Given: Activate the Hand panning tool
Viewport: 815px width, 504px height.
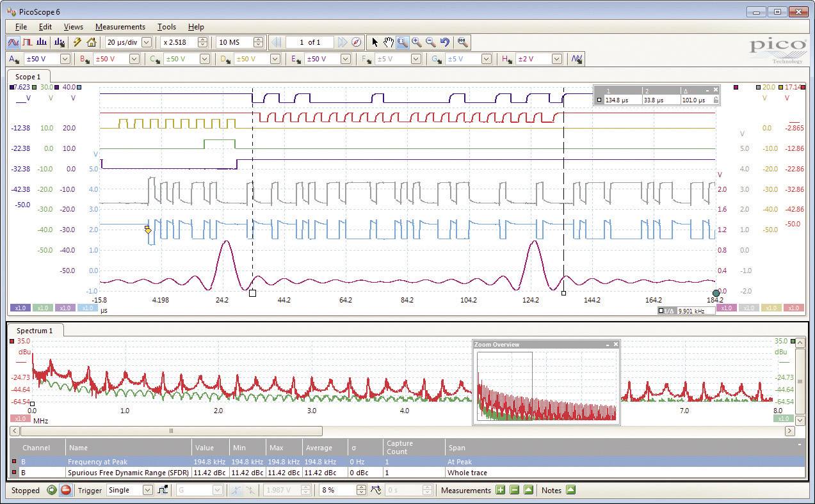Looking at the screenshot, I should pyautogui.click(x=389, y=42).
